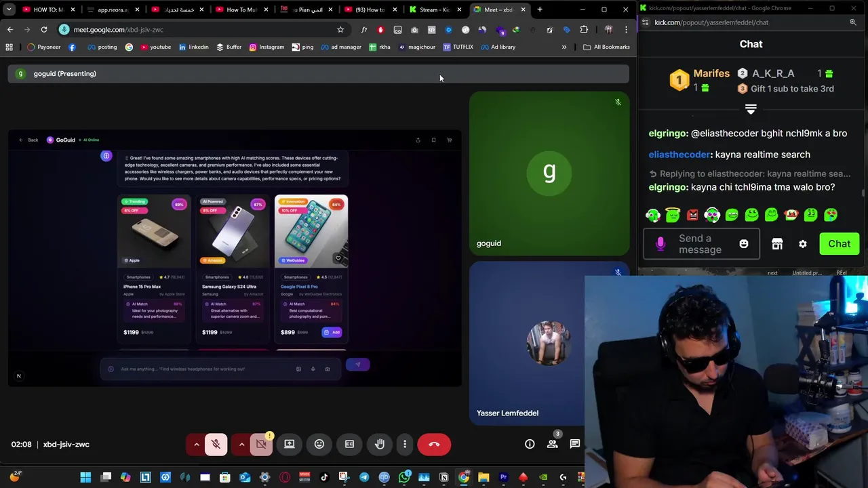Open Kick chat settings gear
The width and height of the screenshot is (868, 488).
803,244
